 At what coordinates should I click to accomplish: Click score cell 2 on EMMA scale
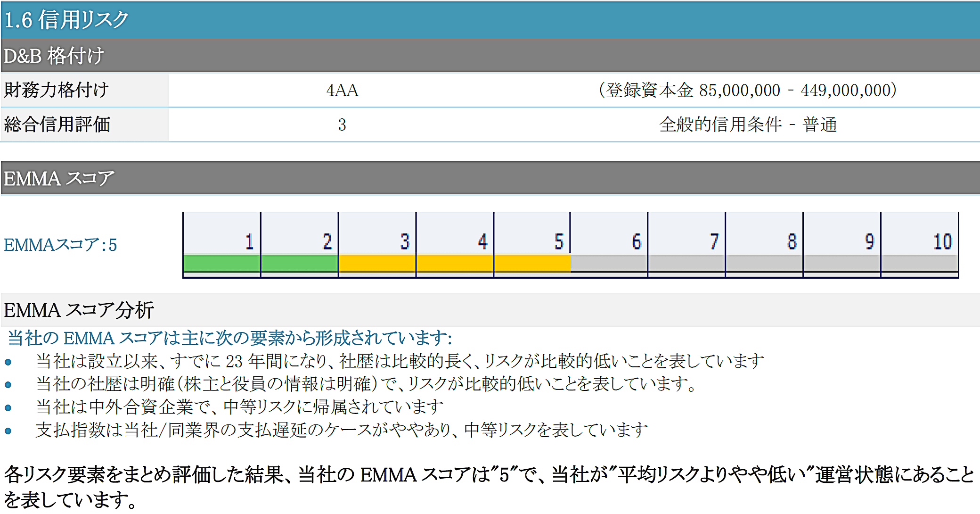coord(299,245)
